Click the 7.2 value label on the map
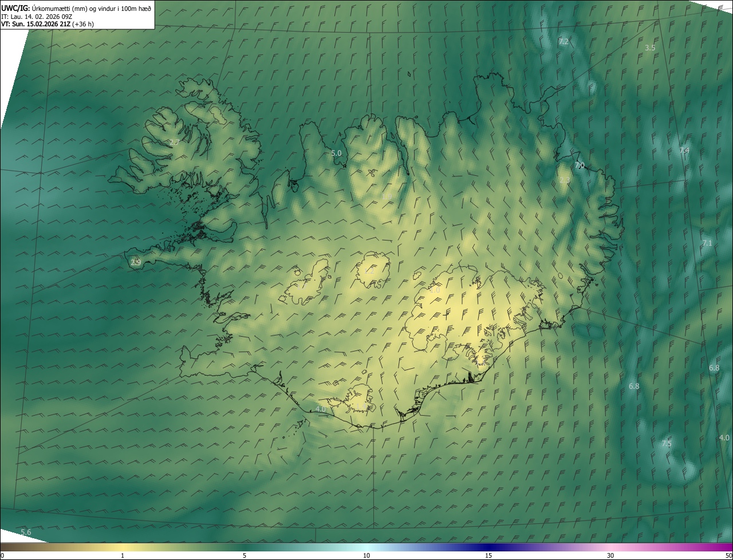Viewport: 733px width, 560px height. tap(563, 42)
